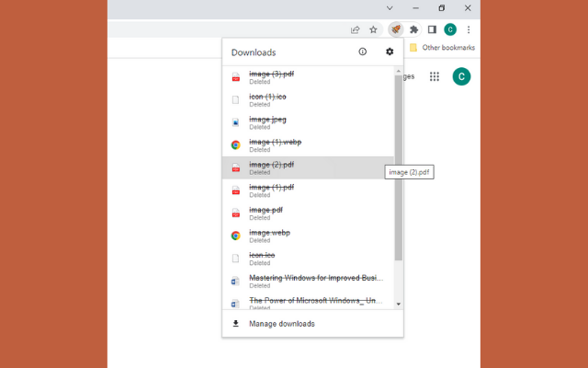Open the Chrome three-dot menu

tap(469, 29)
